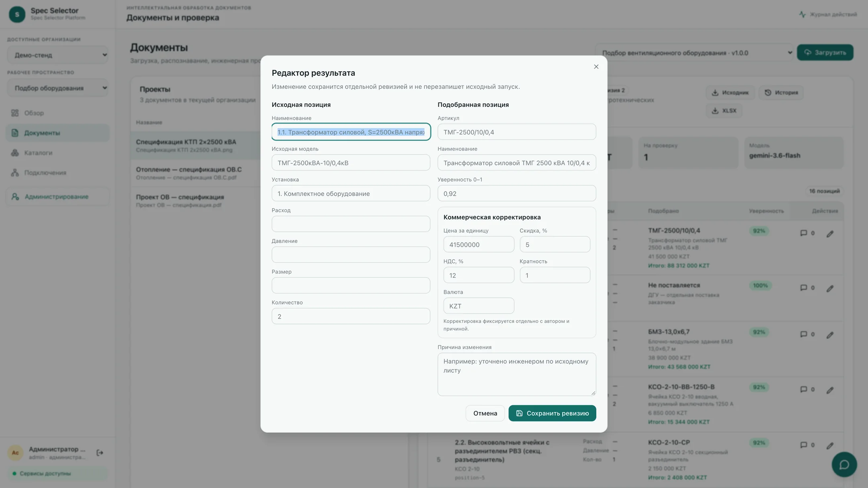Viewport: 868px width, 488px height.
Task: Open the Демо-стенд organization dropdown
Action: [58, 55]
